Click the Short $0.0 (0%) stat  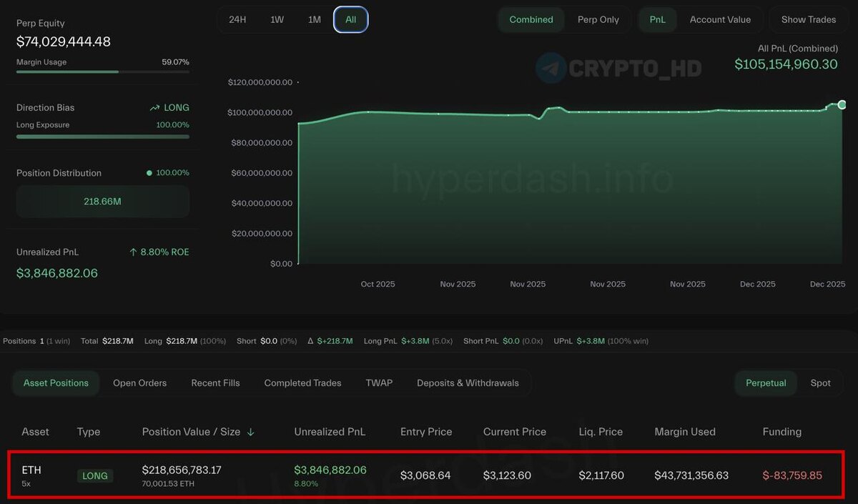tap(267, 341)
